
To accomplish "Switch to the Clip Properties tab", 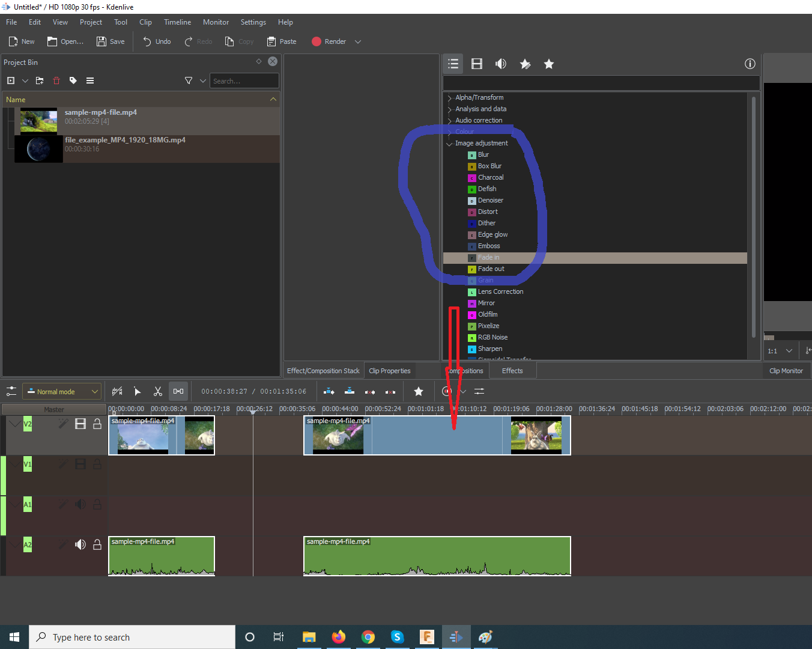I will pos(389,371).
